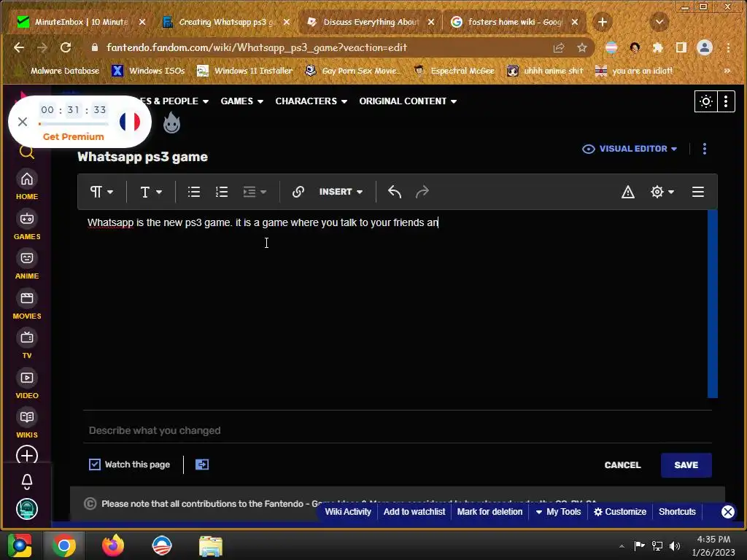Open the top bar vertical dots menu

pyautogui.click(x=726, y=101)
